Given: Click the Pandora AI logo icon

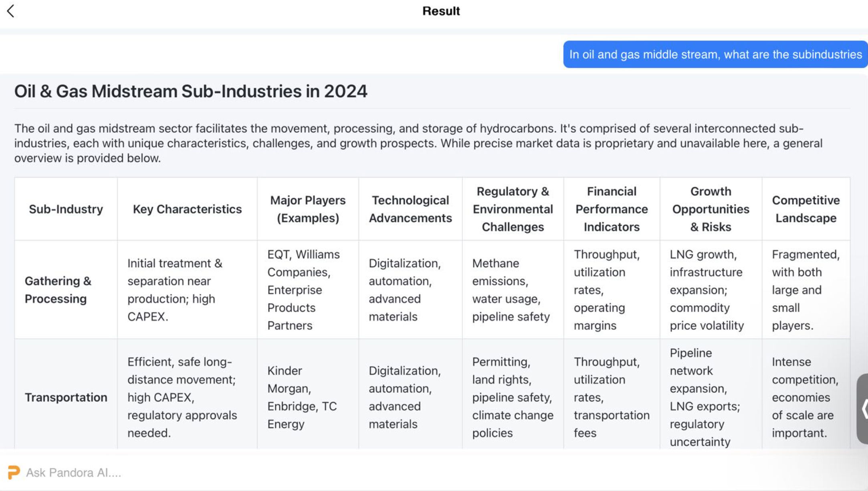Looking at the screenshot, I should pos(14,472).
